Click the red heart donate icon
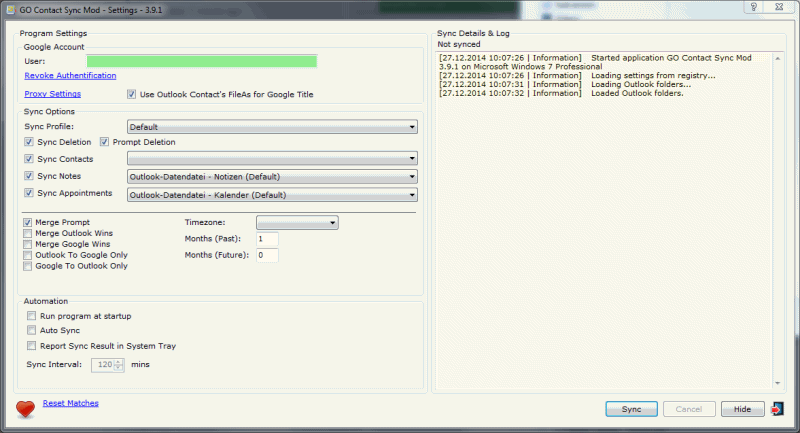800x433 pixels. tap(25, 409)
